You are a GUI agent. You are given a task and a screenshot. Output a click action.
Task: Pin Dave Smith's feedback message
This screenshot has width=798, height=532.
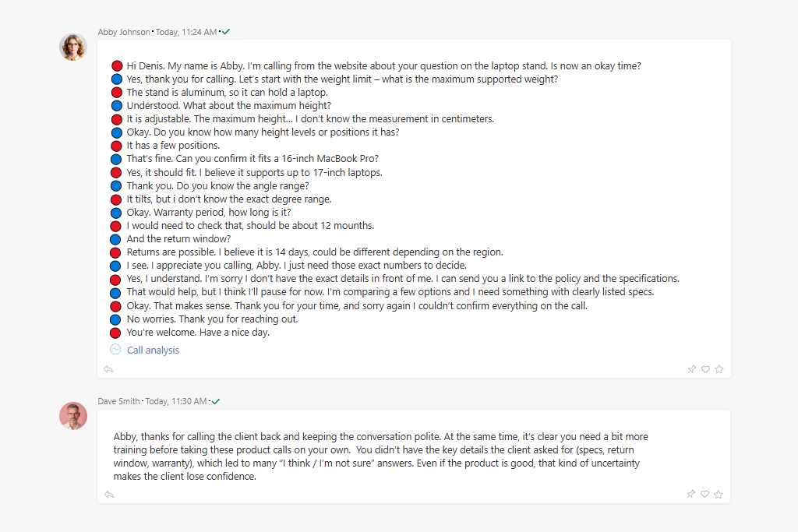pyautogui.click(x=691, y=494)
